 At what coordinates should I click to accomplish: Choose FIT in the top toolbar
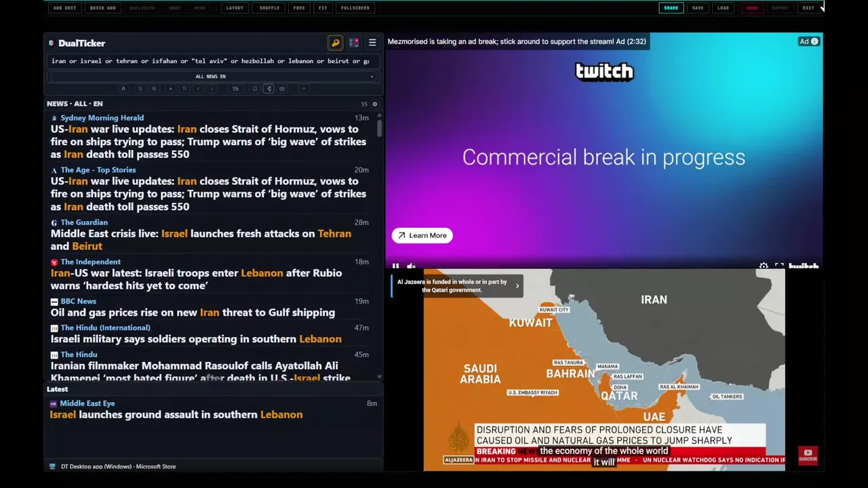[x=323, y=8]
